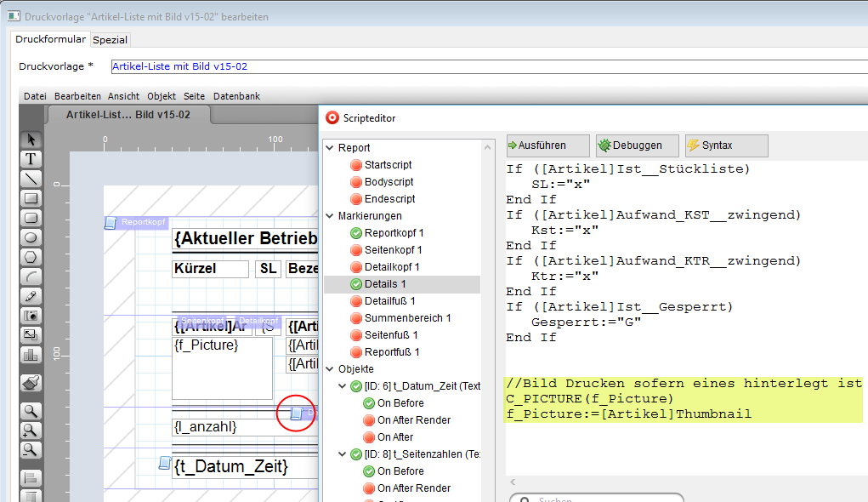Viewport: 868px width, 502px height.
Task: Collapse the Report tree node
Action: tap(330, 148)
